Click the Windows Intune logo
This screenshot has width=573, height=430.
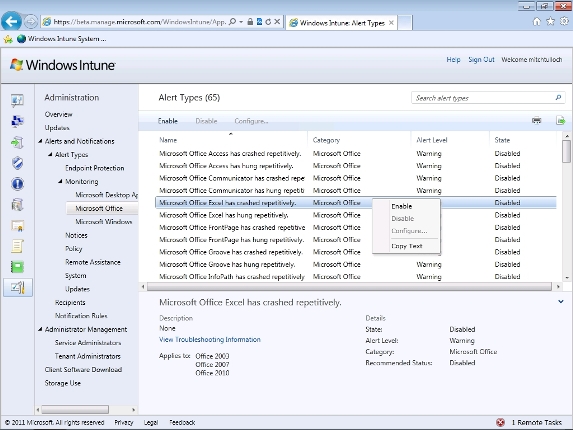click(62, 65)
